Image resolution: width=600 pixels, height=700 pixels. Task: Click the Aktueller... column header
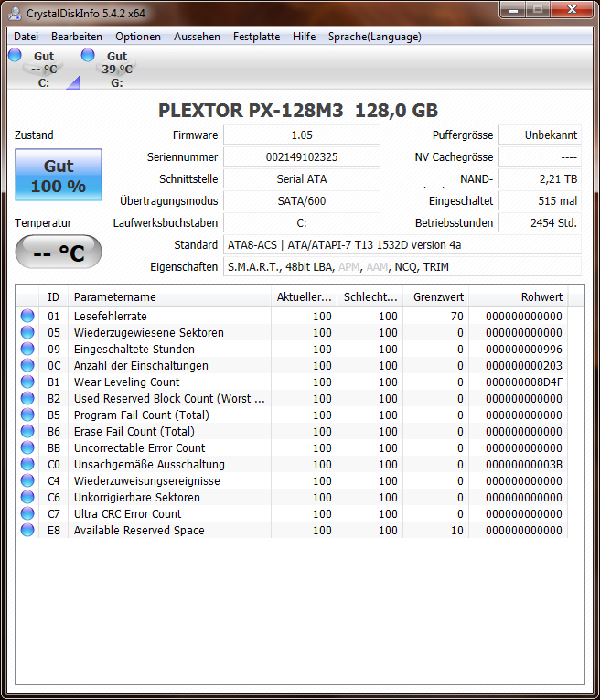point(304,296)
